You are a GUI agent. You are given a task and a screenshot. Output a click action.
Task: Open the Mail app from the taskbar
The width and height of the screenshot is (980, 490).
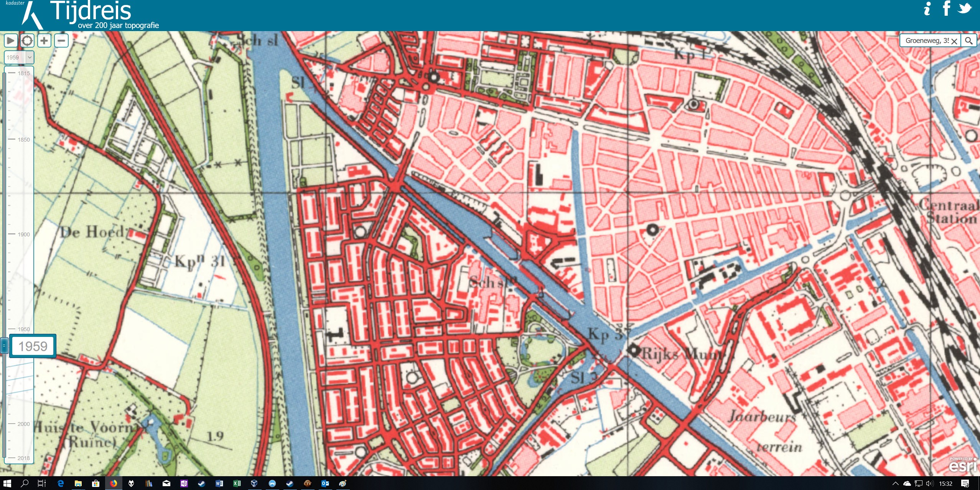tap(166, 483)
